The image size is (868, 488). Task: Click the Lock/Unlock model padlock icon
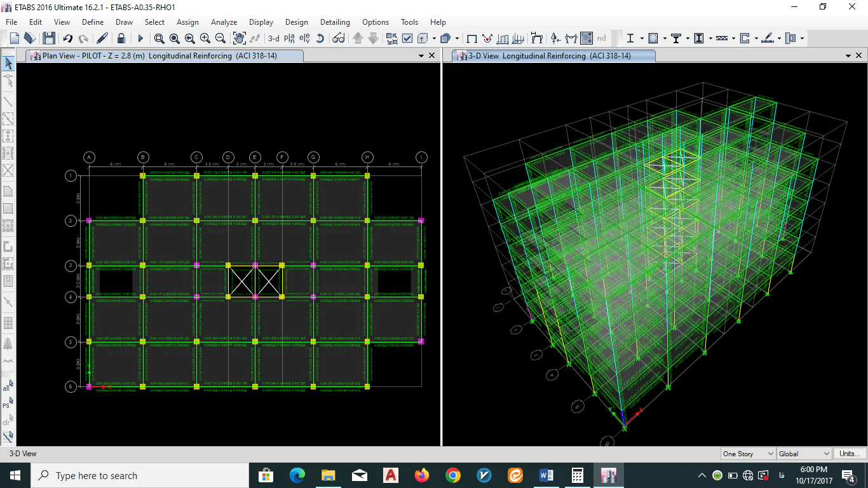click(121, 39)
